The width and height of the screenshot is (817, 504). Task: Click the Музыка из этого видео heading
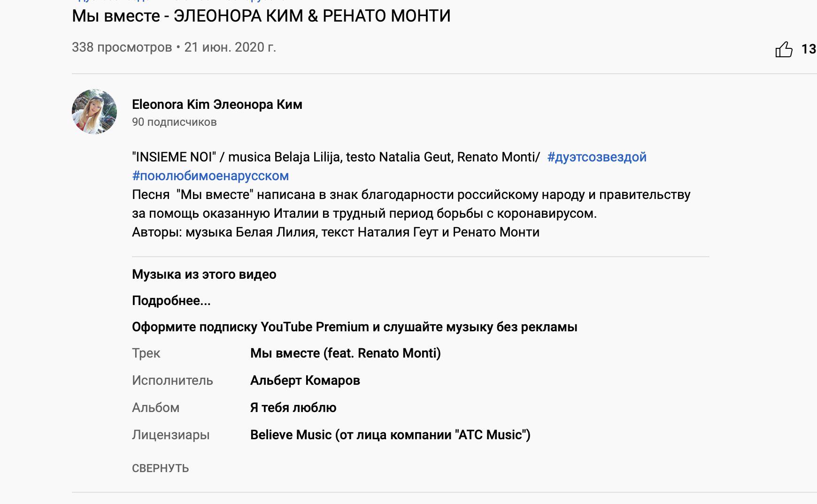pos(204,274)
